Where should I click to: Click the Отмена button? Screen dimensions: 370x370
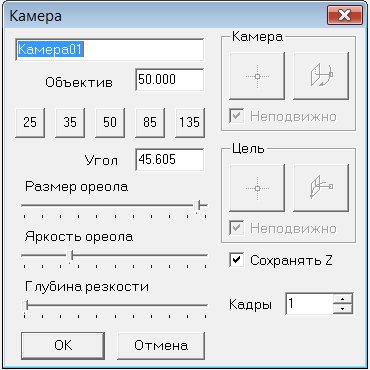point(161,345)
